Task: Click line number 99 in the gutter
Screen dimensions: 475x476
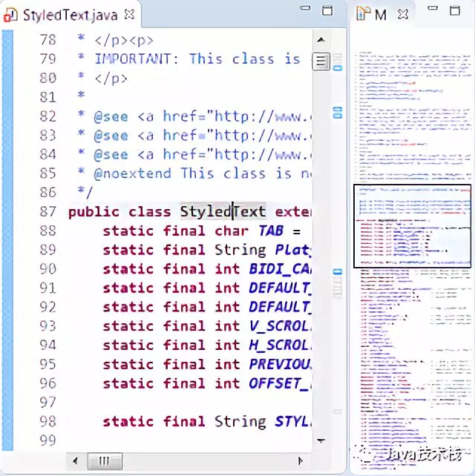Action: (48, 440)
